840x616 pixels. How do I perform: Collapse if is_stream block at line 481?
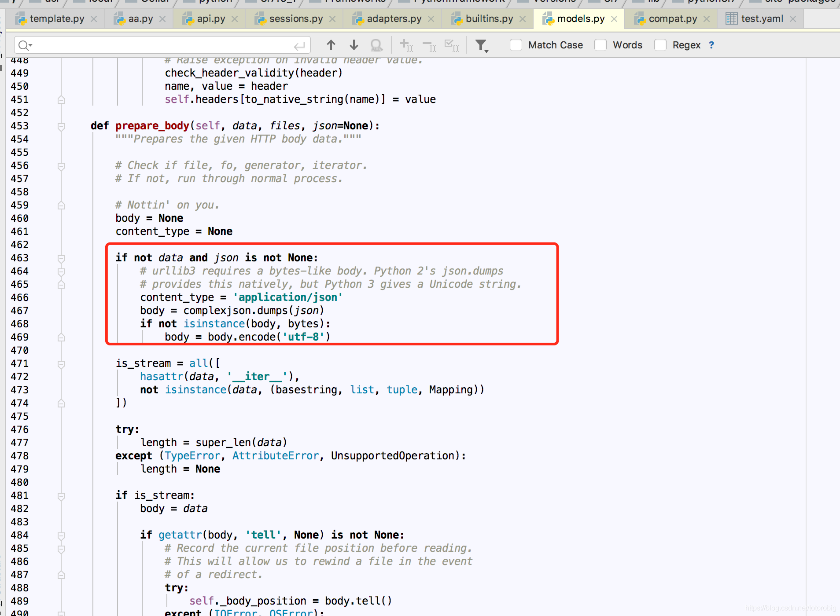[x=61, y=496]
